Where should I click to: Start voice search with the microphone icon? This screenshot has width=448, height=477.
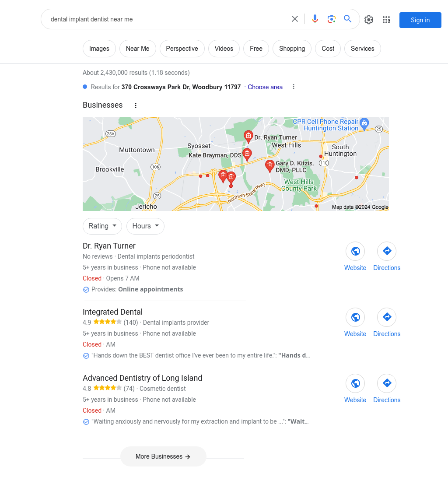point(315,19)
